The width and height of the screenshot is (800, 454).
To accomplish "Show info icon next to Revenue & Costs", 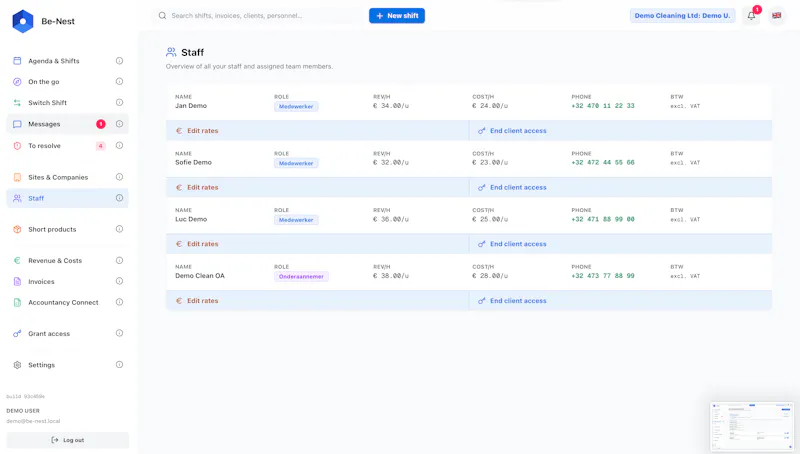I will [x=119, y=260].
